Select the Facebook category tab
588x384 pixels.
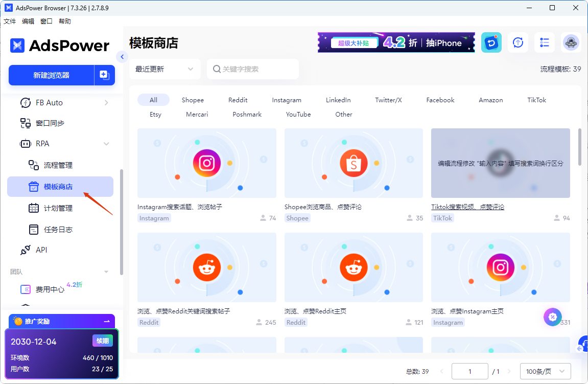pos(440,100)
